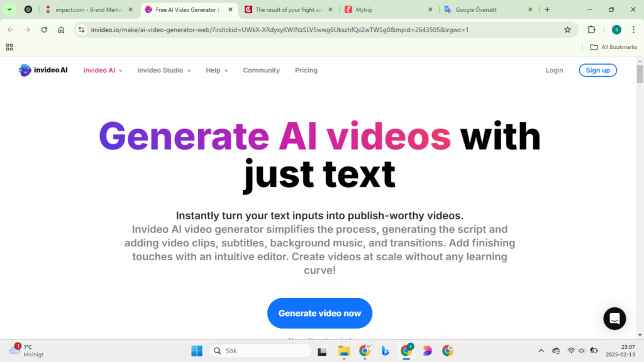Click the taskbar Sök search box

(260, 351)
